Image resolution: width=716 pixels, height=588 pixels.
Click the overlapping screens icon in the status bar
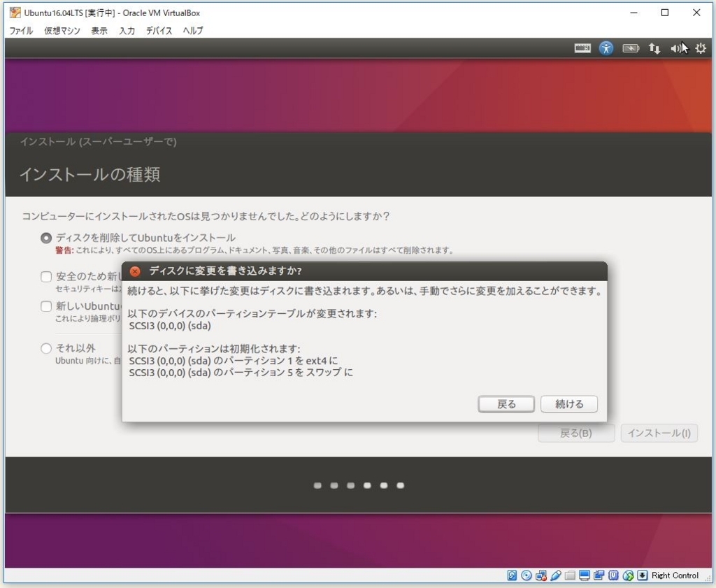pyautogui.click(x=599, y=575)
